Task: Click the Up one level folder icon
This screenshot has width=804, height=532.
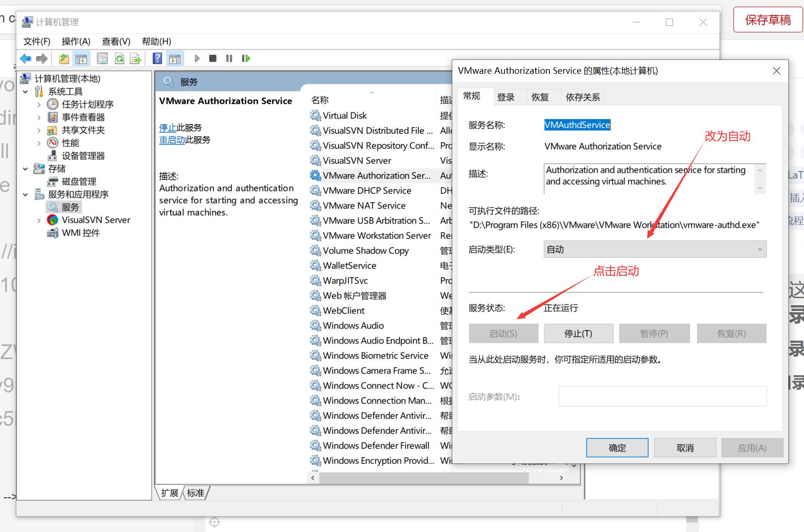Action: [64, 59]
